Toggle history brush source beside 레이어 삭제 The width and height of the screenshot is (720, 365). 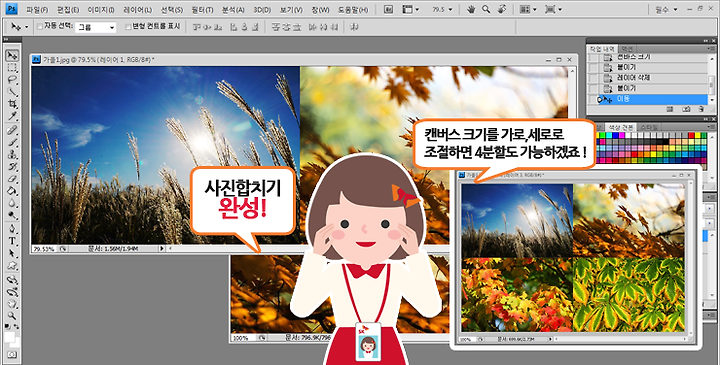point(593,78)
